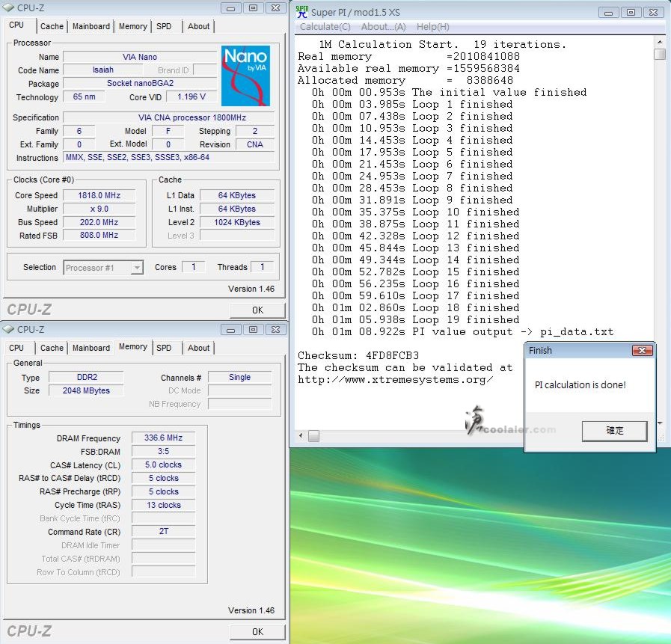Open the About...(A) menu in Super PI
Image resolution: width=671 pixels, height=644 pixels.
tap(384, 26)
